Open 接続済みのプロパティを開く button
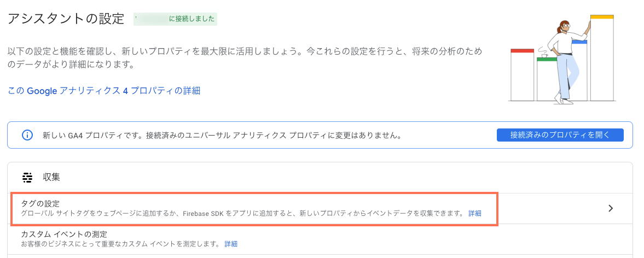 pyautogui.click(x=560, y=135)
